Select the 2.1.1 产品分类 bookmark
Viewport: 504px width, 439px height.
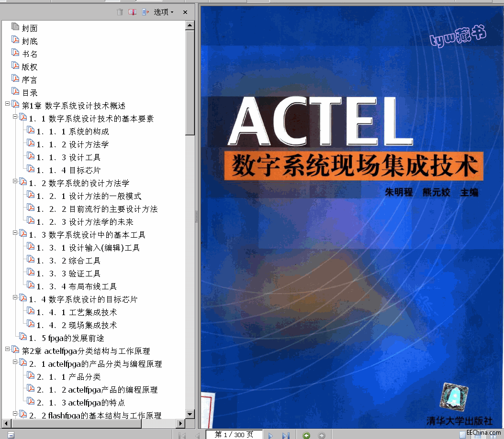68,377
